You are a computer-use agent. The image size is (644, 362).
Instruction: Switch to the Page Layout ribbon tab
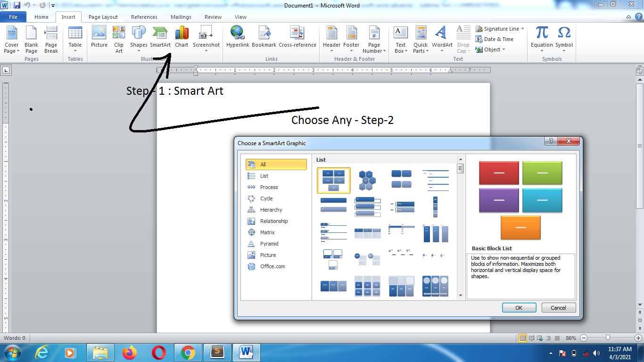[x=103, y=17]
